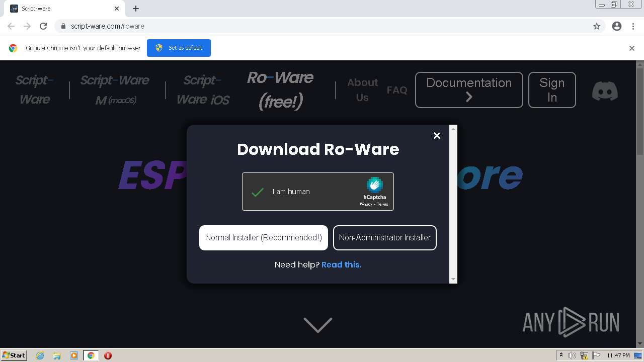
Task: Open the Read this help link
Action: tap(341, 264)
